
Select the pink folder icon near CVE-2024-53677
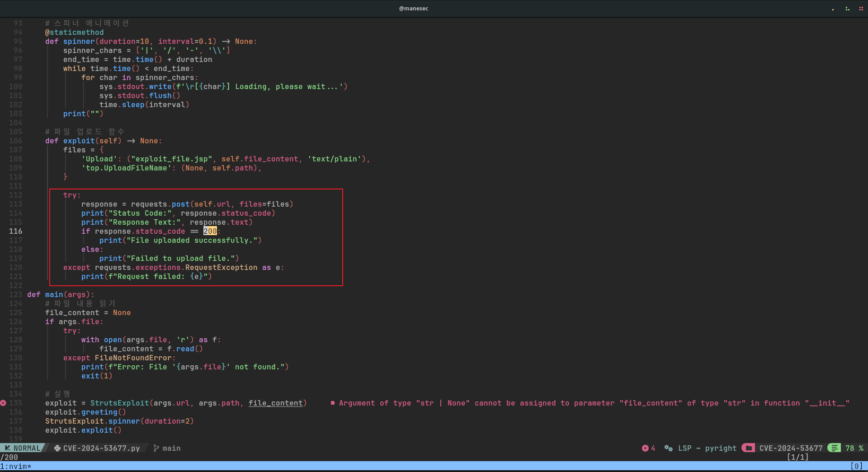click(749, 448)
